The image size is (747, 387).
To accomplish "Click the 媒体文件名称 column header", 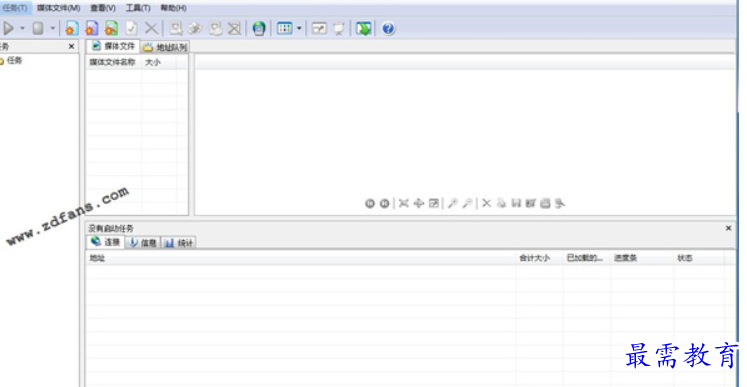I will tap(113, 62).
